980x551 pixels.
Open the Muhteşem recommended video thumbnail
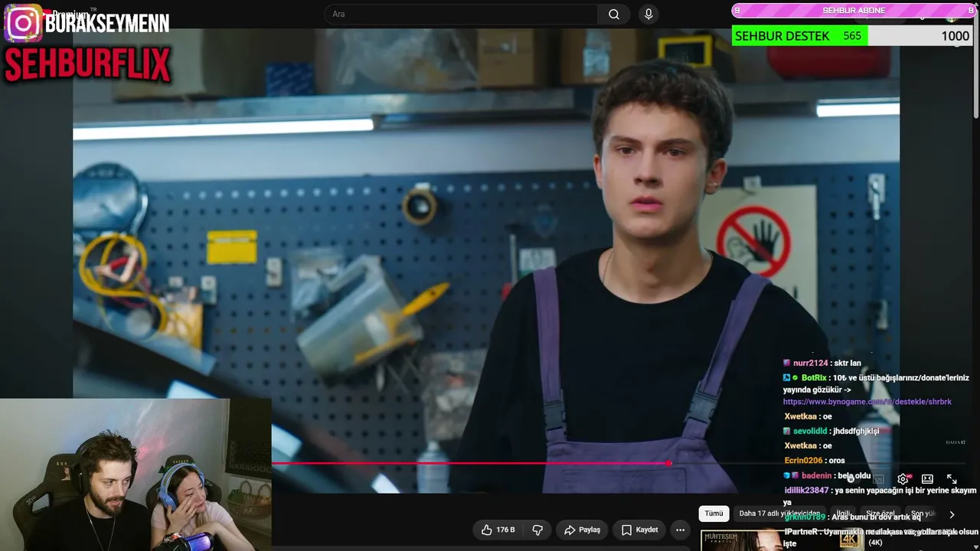coord(782,540)
